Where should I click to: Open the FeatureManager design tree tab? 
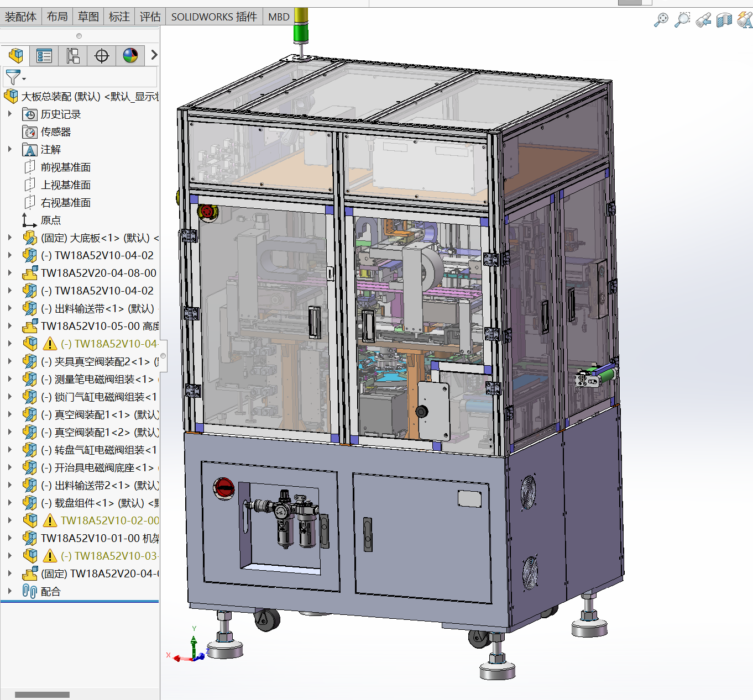pyautogui.click(x=15, y=56)
